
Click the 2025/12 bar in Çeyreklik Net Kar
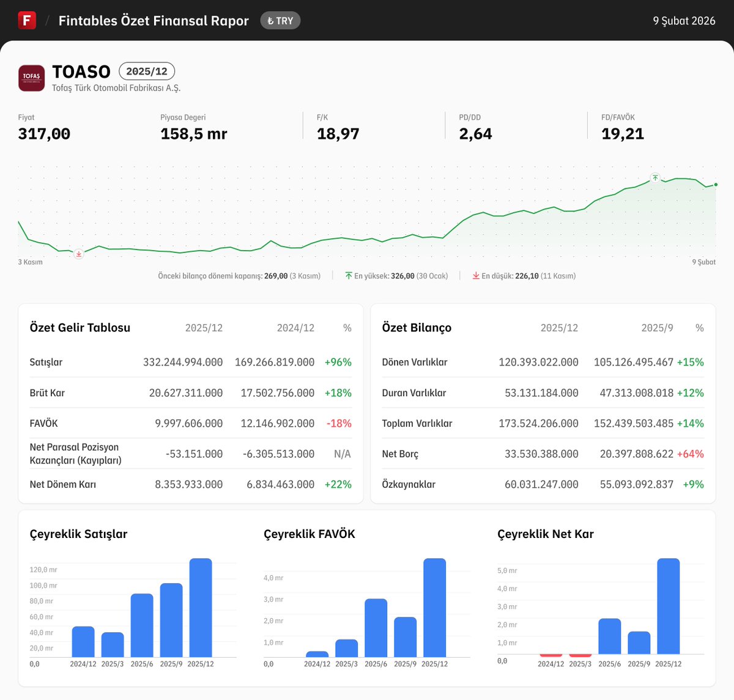click(669, 605)
